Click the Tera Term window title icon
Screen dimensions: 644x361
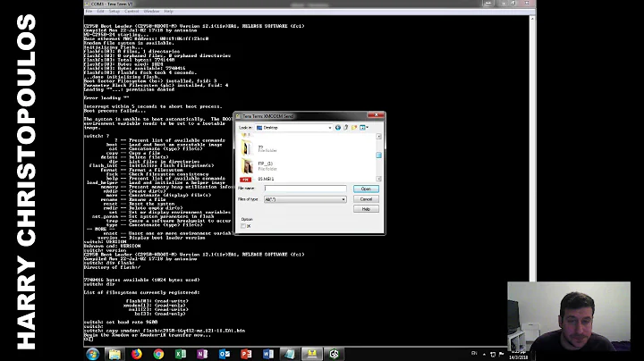coord(87,4)
